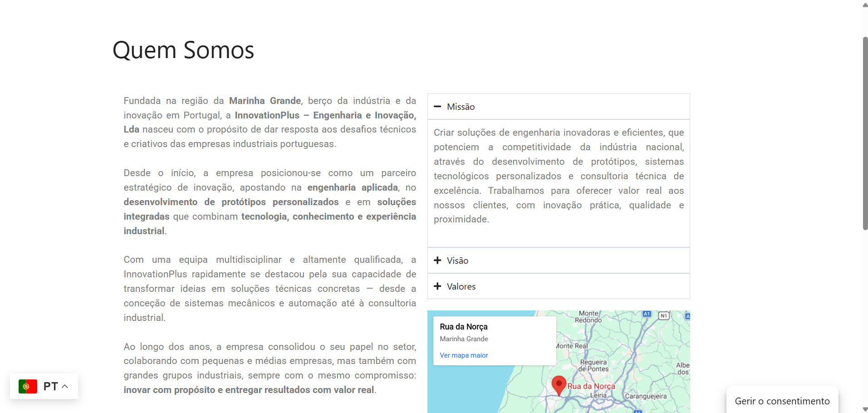Click the plus icon beside Visão

click(437, 261)
